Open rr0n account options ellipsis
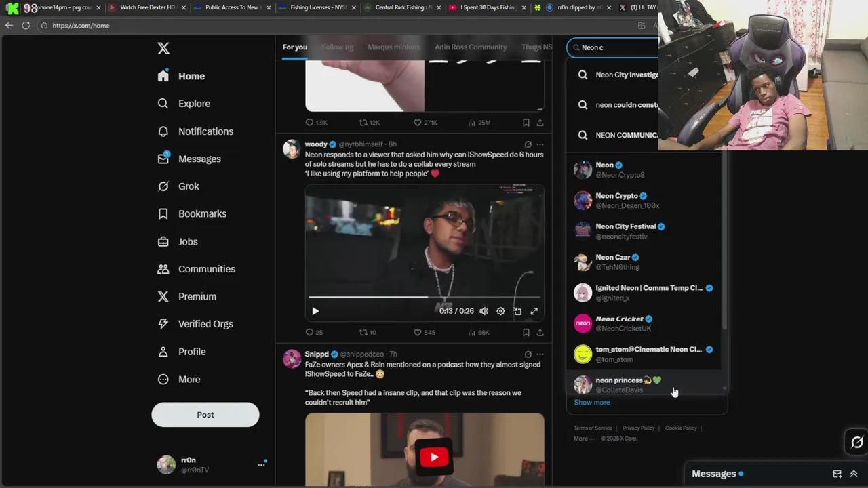868x488 pixels. point(261,465)
